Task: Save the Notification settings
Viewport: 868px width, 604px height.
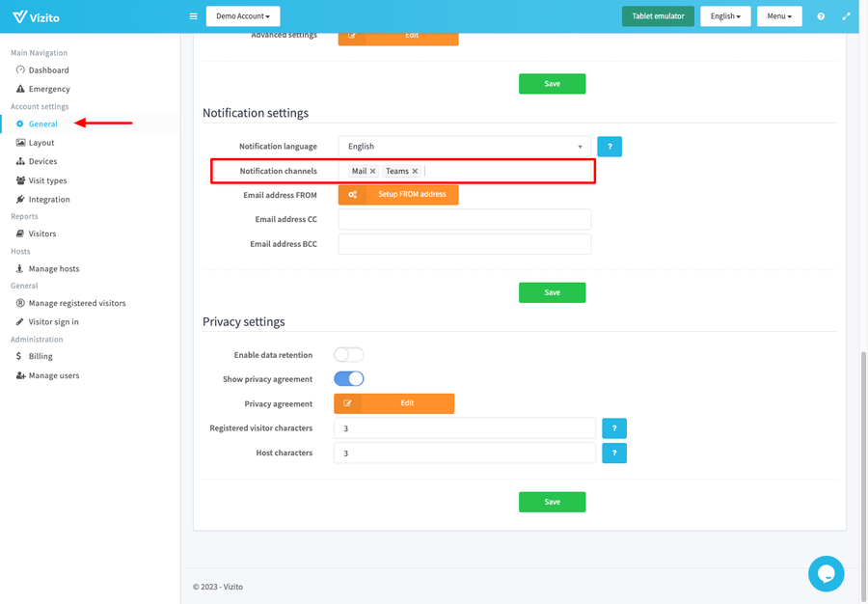Action: pyautogui.click(x=552, y=292)
